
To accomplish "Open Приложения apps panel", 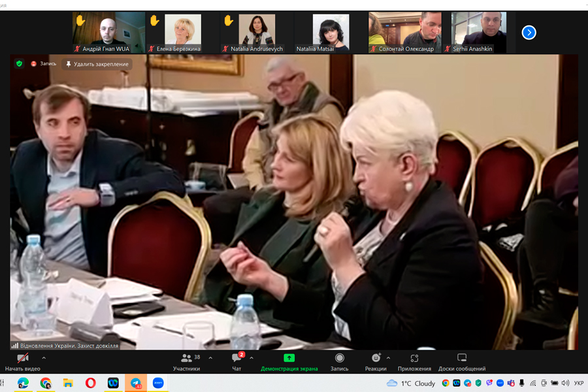I will (x=414, y=363).
